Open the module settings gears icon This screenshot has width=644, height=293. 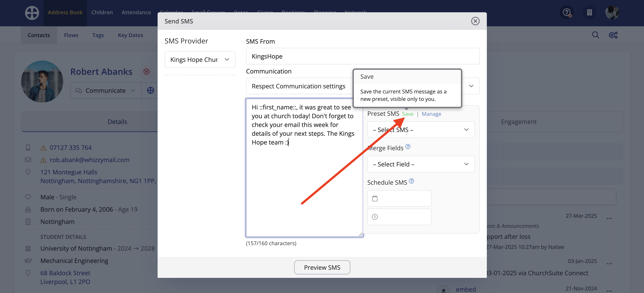613,35
